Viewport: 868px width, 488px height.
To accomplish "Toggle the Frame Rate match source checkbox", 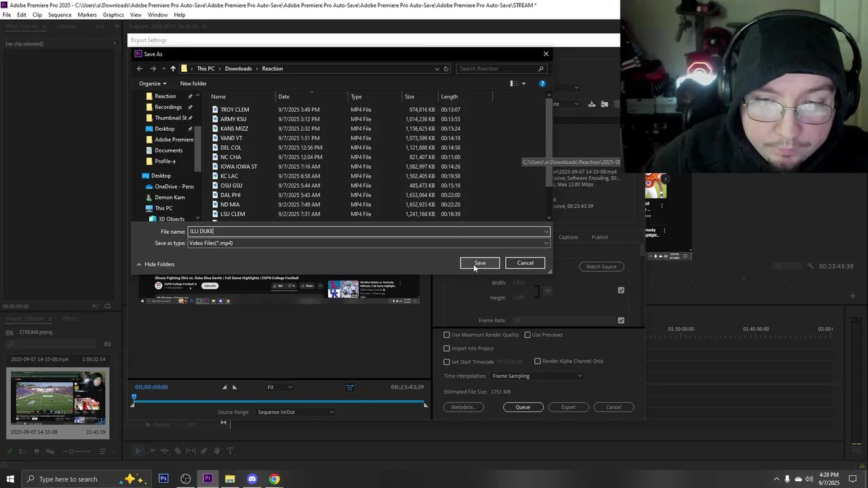I will click(x=621, y=320).
